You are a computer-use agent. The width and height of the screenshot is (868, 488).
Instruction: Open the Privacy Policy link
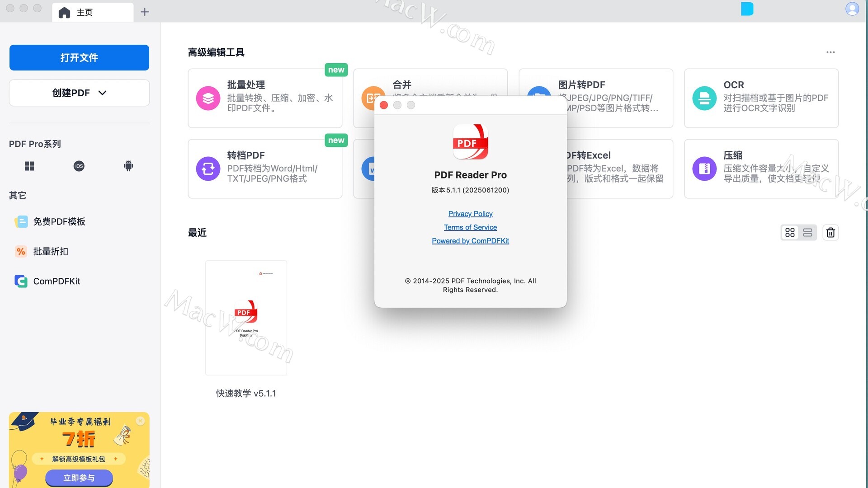coord(470,214)
